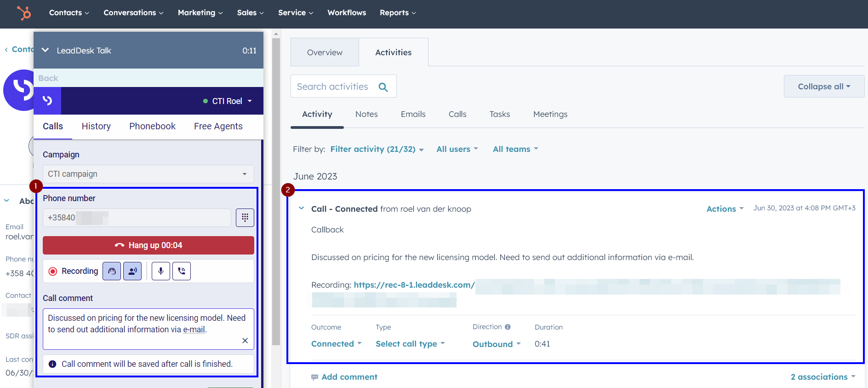The height and width of the screenshot is (388, 868).
Task: Click the Add comment speech bubble icon
Action: pyautogui.click(x=315, y=377)
